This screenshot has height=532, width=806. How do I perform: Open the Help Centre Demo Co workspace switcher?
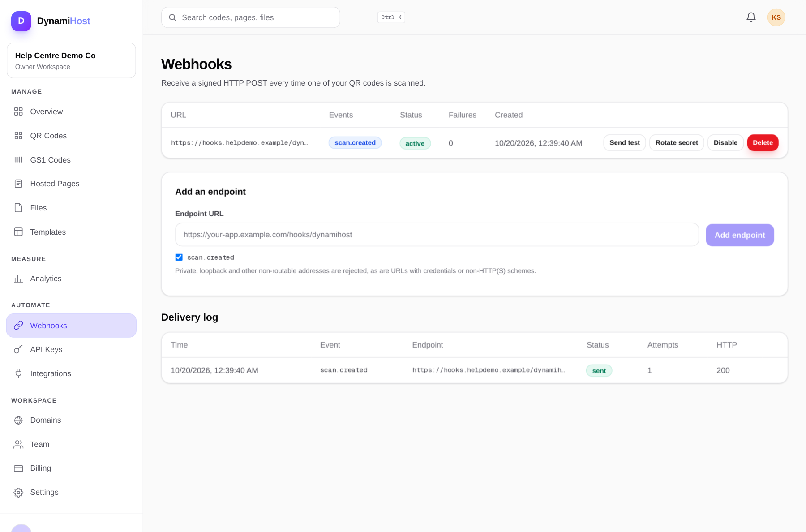(x=71, y=60)
